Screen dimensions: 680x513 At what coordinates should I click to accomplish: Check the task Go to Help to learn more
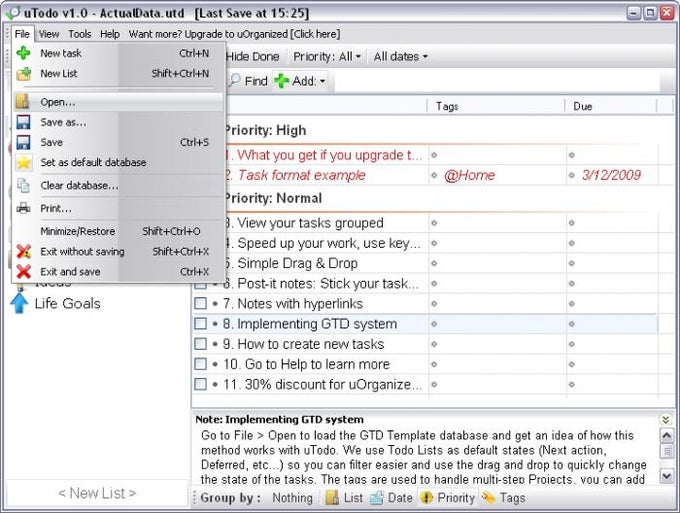tap(200, 364)
